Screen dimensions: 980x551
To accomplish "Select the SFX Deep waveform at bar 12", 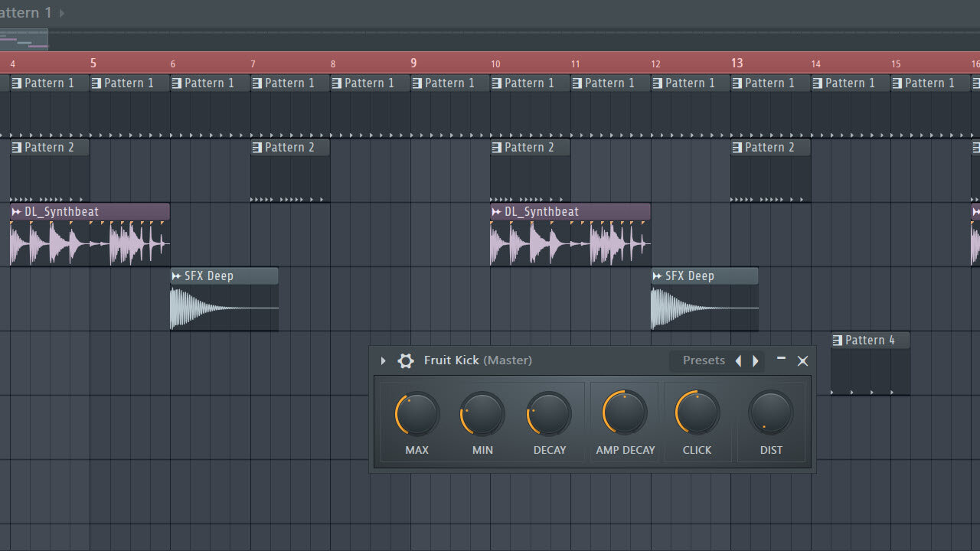I will (704, 308).
